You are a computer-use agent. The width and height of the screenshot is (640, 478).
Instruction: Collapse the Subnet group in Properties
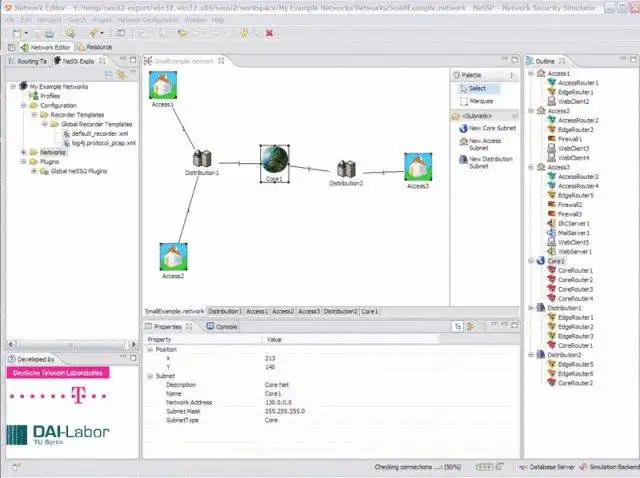click(x=150, y=376)
